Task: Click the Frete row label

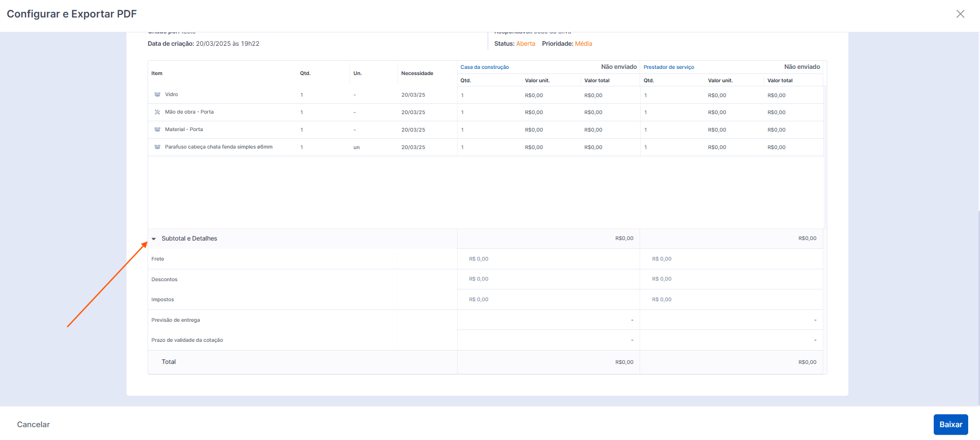Action: [158, 259]
